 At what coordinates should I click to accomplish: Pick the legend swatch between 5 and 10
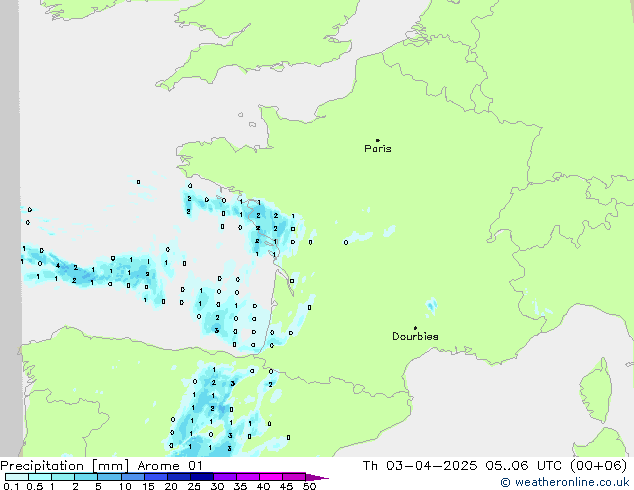point(109,477)
